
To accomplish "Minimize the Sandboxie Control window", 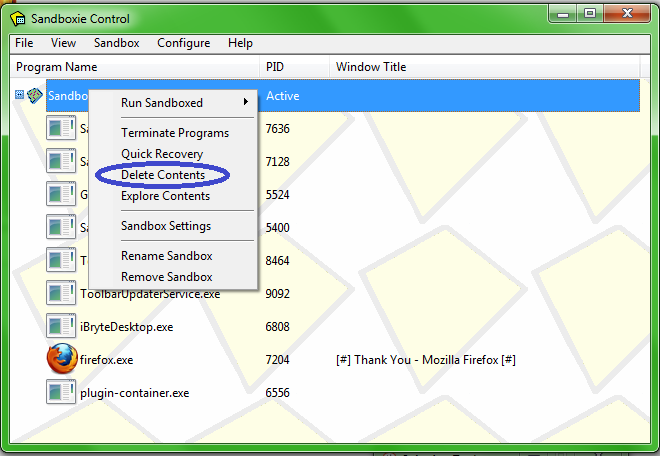I will coord(563,14).
